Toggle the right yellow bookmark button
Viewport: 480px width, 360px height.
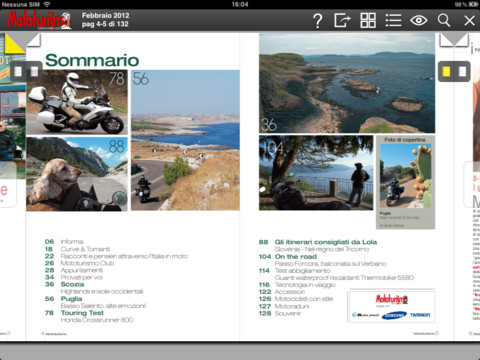[454, 71]
